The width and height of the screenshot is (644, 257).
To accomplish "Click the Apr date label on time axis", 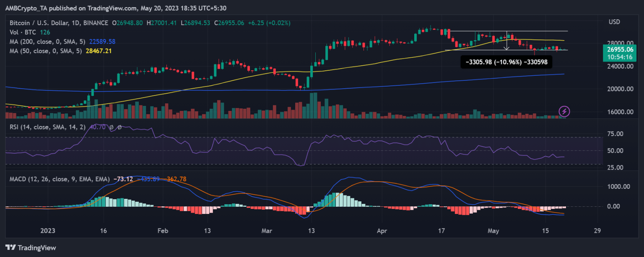I will click(382, 230).
